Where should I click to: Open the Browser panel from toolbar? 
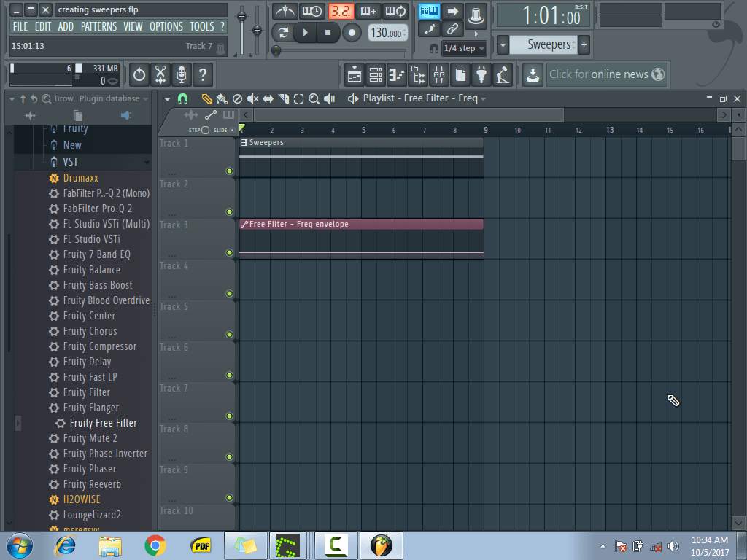[418, 74]
